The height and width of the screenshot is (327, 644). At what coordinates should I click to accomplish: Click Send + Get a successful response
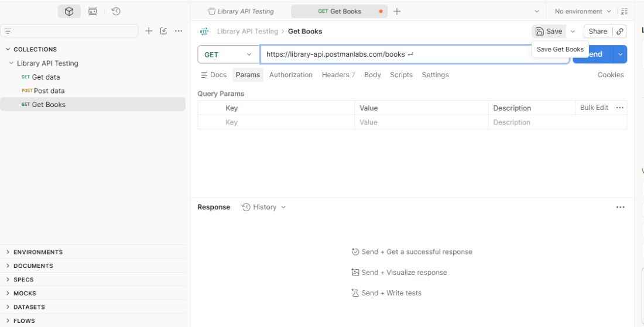pos(412,252)
